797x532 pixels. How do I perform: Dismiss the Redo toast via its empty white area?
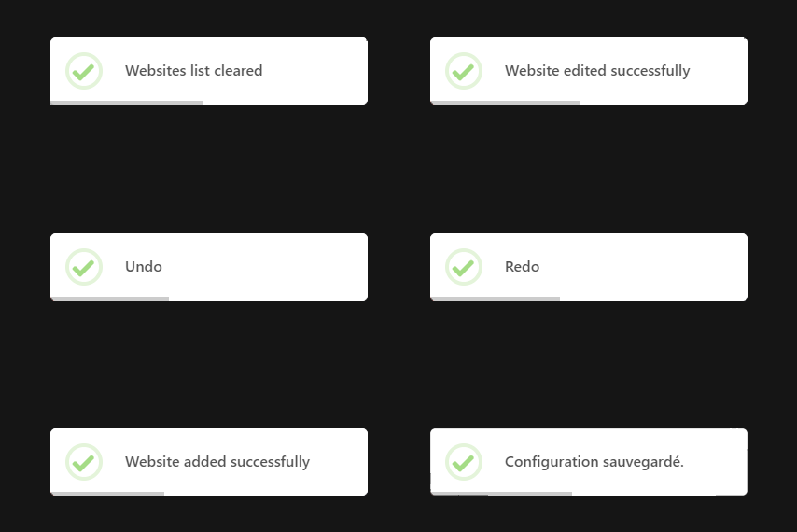653,267
